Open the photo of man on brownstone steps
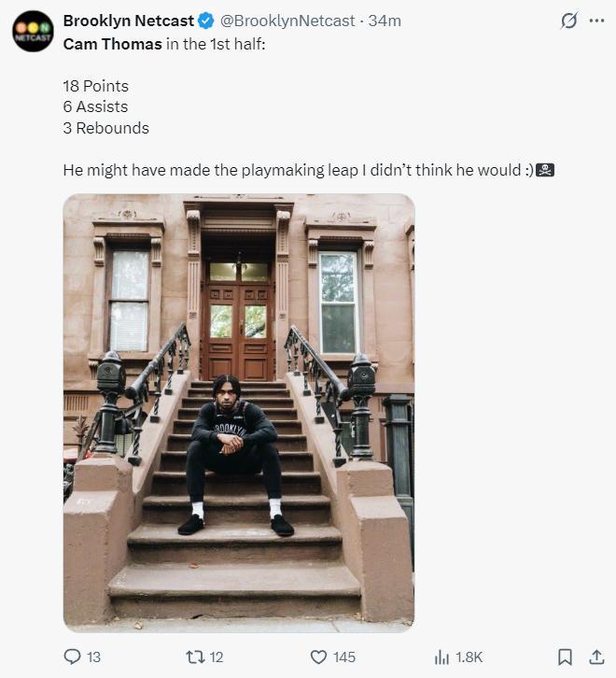 239,412
